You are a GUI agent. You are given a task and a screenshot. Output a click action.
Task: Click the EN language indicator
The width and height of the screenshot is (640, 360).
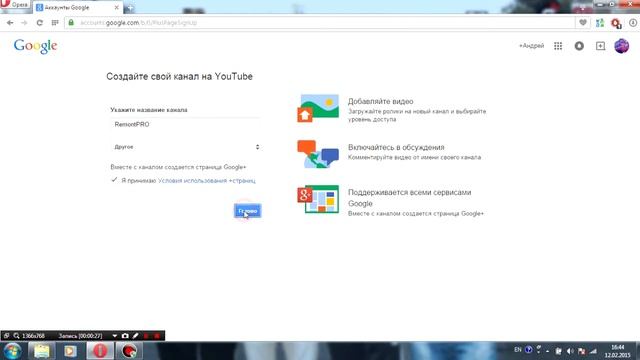coord(518,350)
